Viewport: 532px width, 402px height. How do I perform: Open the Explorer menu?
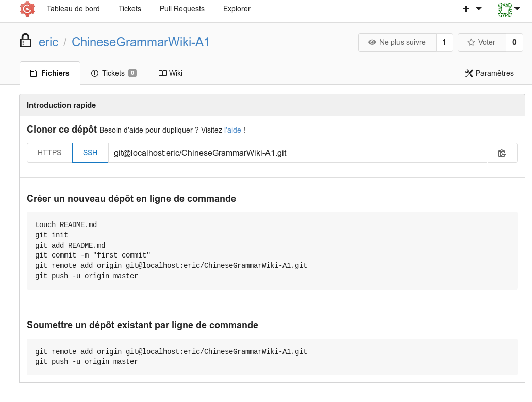coord(236,9)
